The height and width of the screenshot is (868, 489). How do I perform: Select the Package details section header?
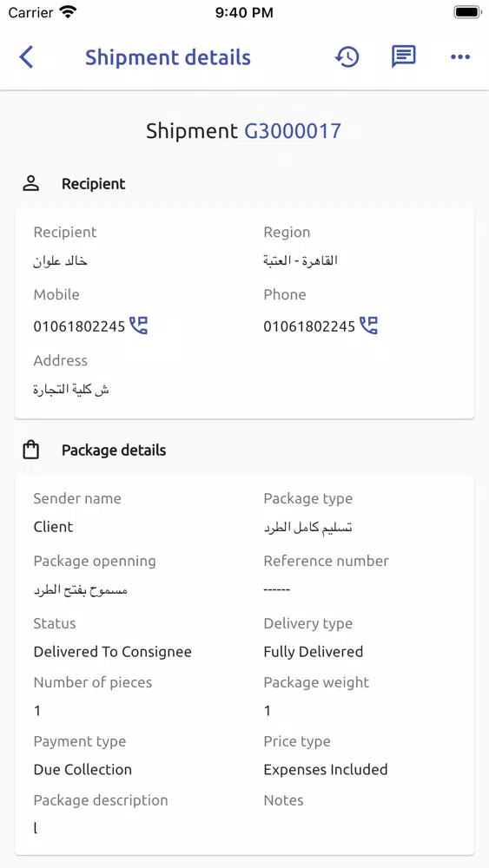click(x=114, y=450)
